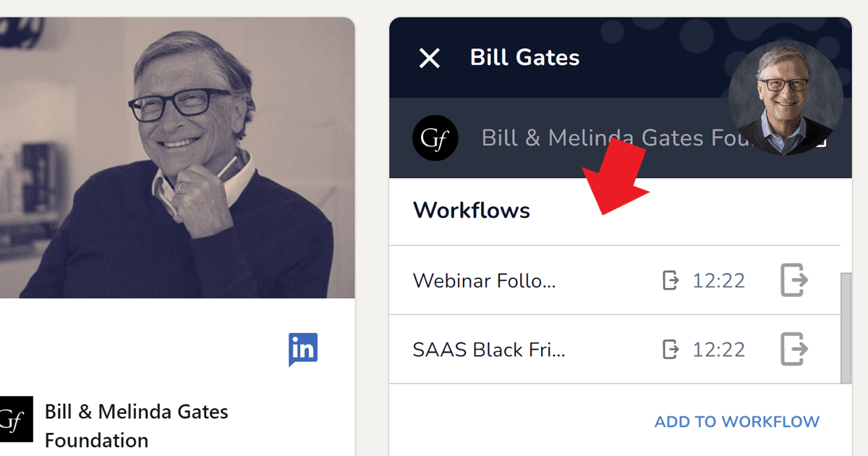The height and width of the screenshot is (456, 868).
Task: Click Bill & Melinda Gates Foundation company name
Action: click(x=136, y=423)
